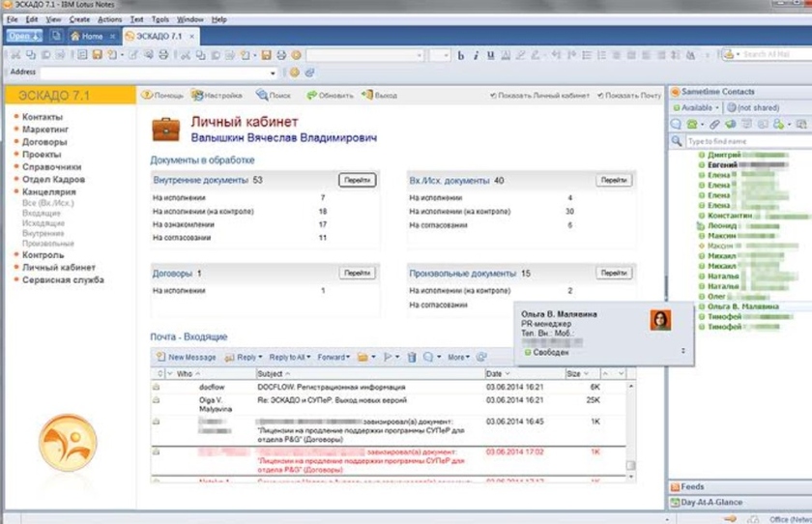The width and height of the screenshot is (812, 524).
Task: Toggle the Показать Личный кабинет checkbox
Action: pos(494,97)
